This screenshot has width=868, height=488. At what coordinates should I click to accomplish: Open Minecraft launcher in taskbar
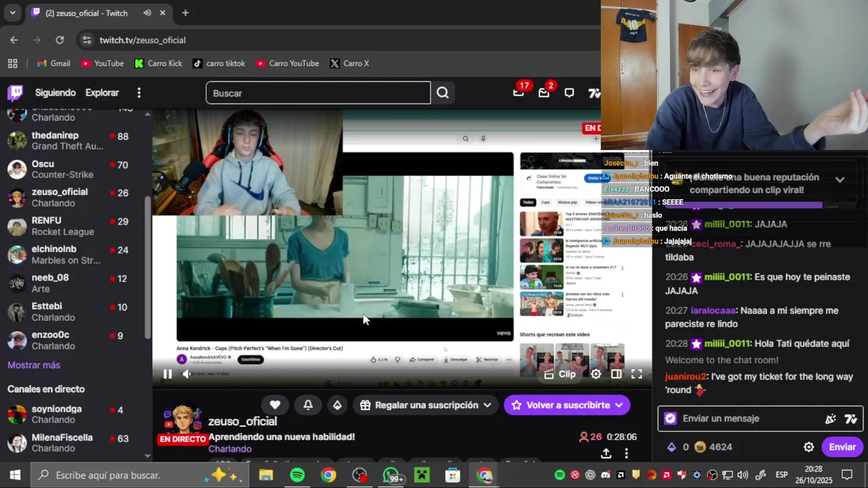422,475
